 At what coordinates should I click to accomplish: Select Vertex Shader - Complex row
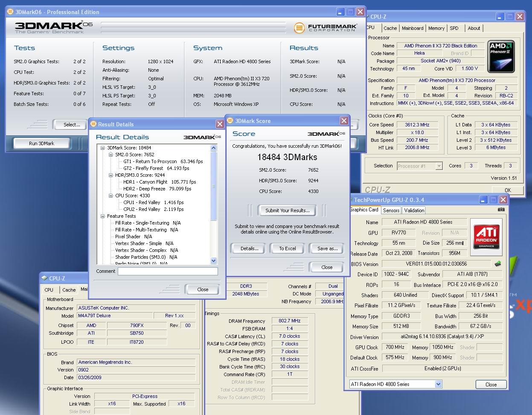146,250
